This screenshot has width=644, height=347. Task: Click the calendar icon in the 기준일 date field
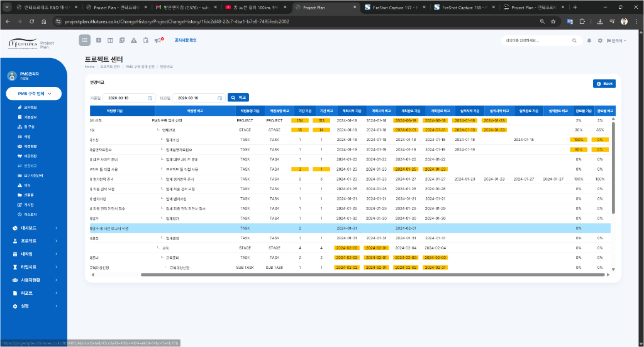click(x=150, y=98)
